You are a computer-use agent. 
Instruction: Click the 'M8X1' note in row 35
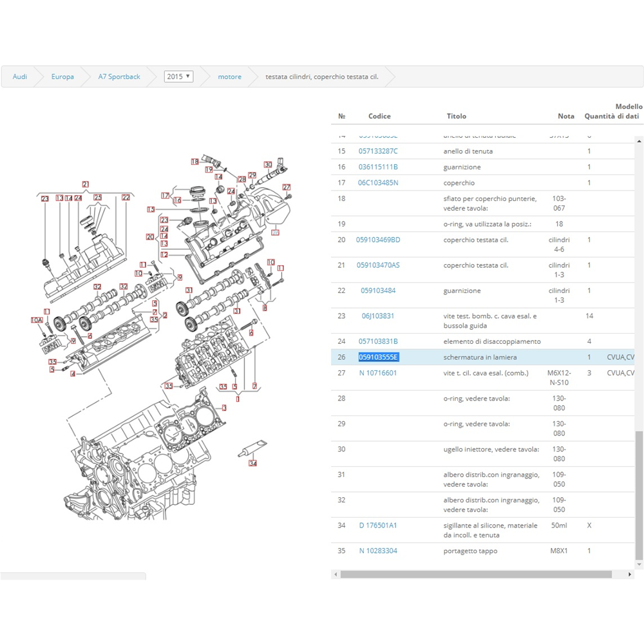pos(559,551)
